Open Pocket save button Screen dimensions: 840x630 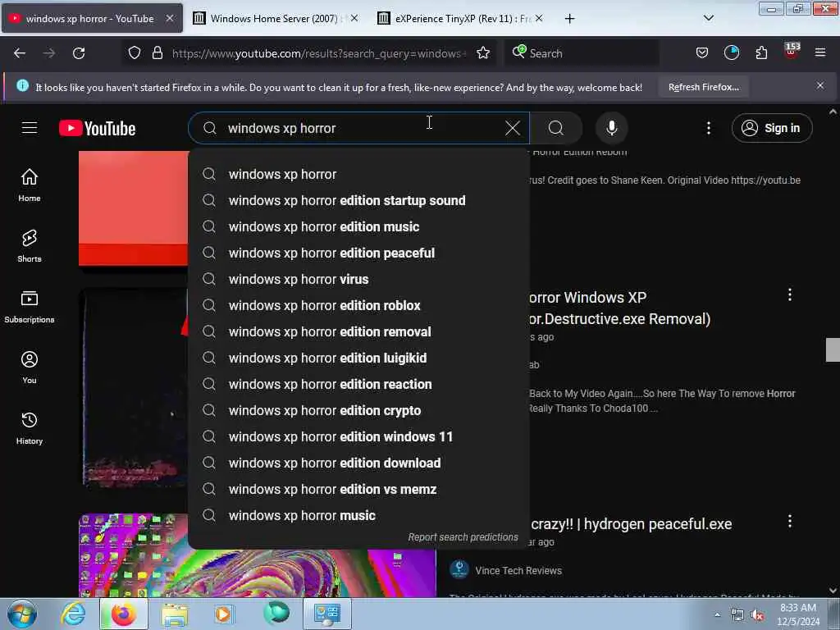[x=702, y=53]
